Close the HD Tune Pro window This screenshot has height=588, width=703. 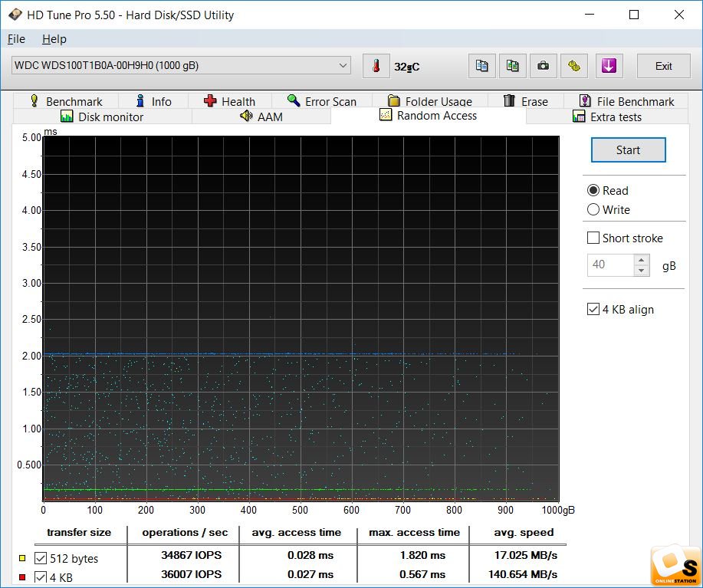tap(678, 15)
